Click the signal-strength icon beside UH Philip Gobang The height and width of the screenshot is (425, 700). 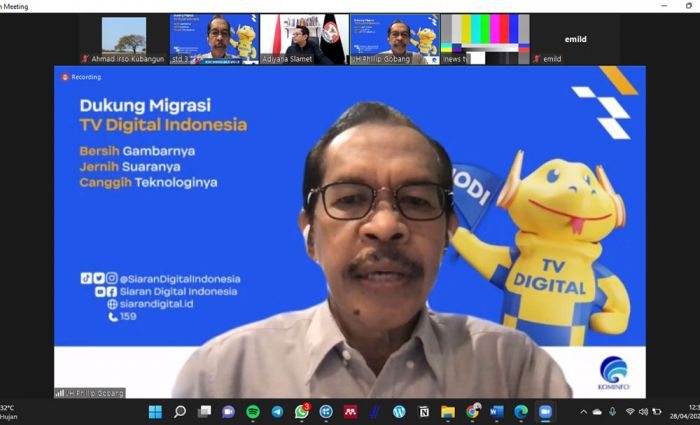click(59, 393)
